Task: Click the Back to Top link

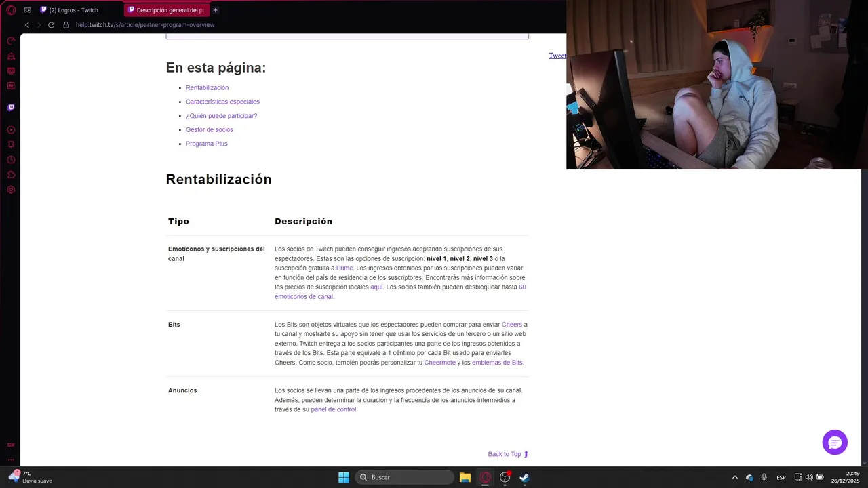Action: [508, 454]
